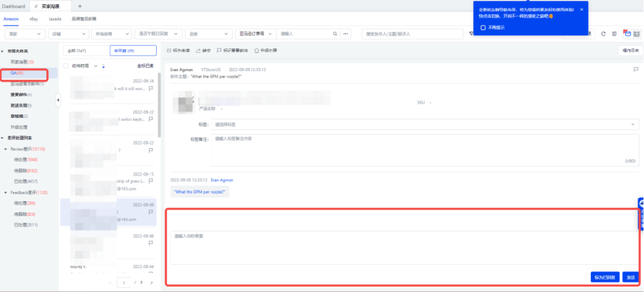Image resolution: width=644 pixels, height=292 pixels.
Task: Flag the message dated 2022-09-15
Action: coord(151,181)
